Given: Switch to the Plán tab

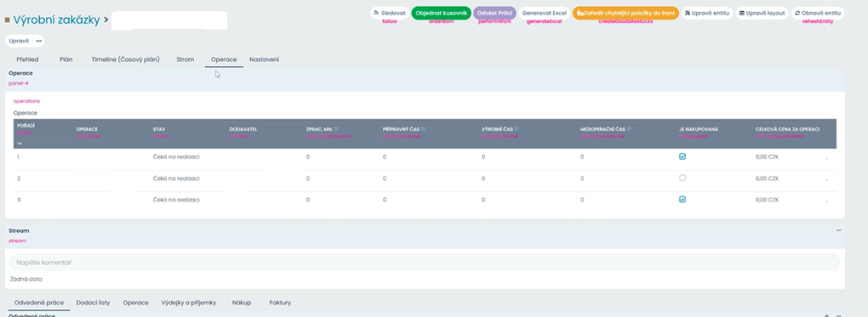Looking at the screenshot, I should (x=66, y=59).
